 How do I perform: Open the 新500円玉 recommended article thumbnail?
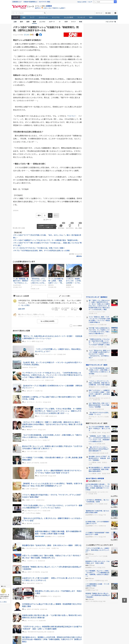pos(39,270)
